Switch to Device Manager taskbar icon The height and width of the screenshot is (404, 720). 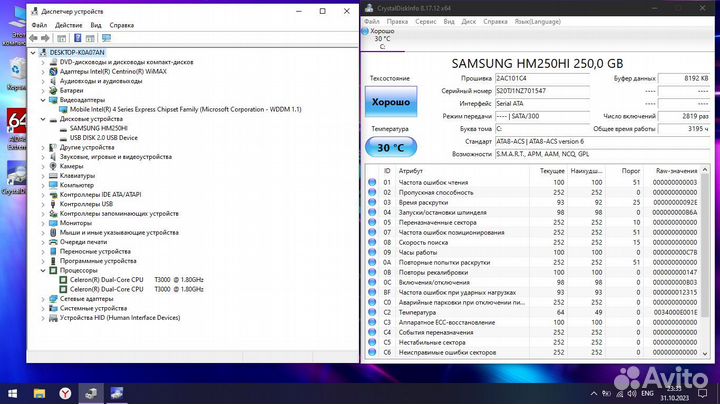click(x=91, y=393)
